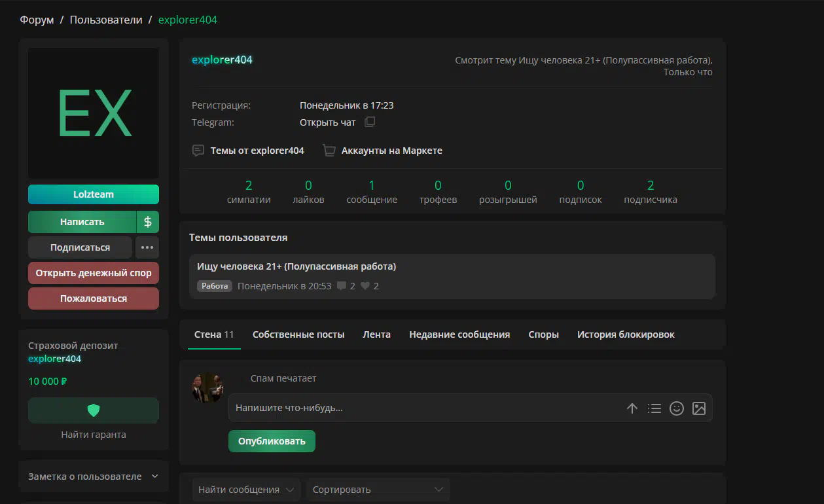The width and height of the screenshot is (824, 504).
Task: Click the insert image icon in editor
Action: pos(699,408)
